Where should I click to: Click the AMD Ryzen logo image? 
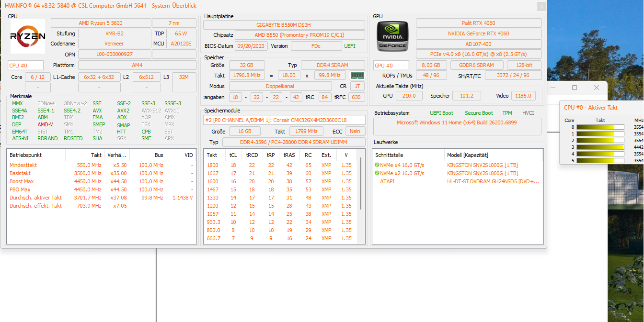pyautogui.click(x=28, y=36)
